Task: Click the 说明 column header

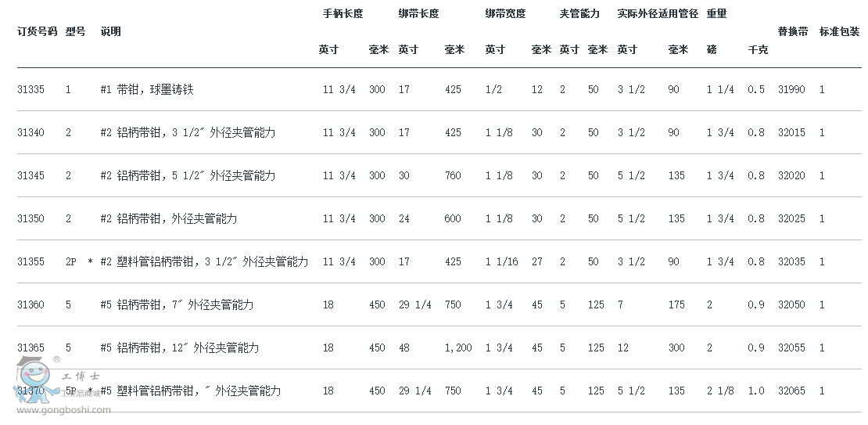Action: (111, 31)
